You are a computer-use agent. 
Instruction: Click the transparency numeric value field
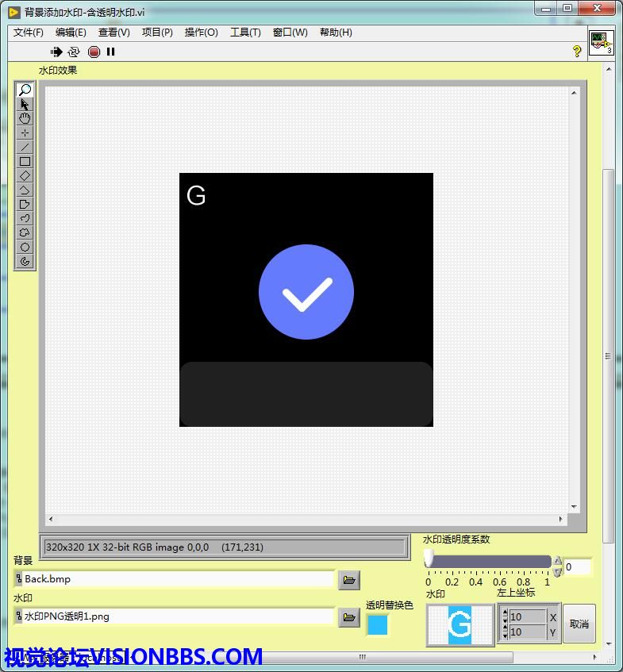click(x=577, y=566)
